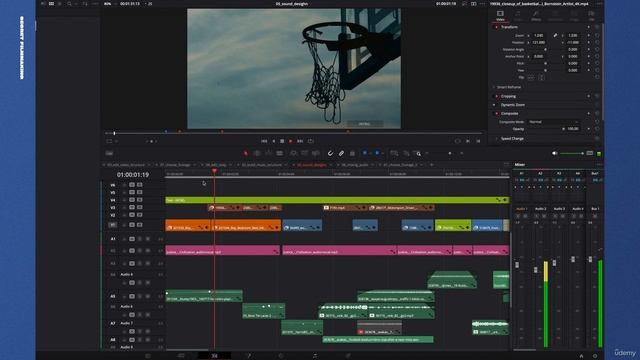Expand the Dynamic Zoom section
640x360 pixels.
pos(513,105)
